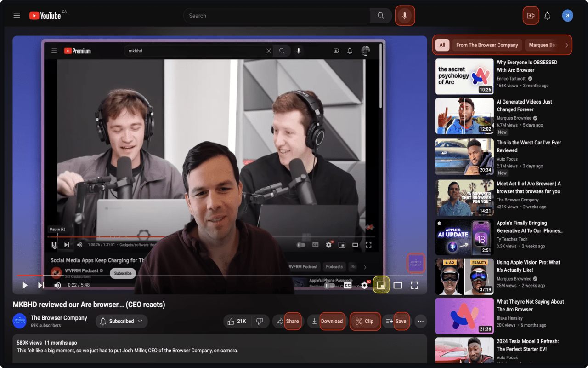Open the Create video menu

tap(531, 16)
